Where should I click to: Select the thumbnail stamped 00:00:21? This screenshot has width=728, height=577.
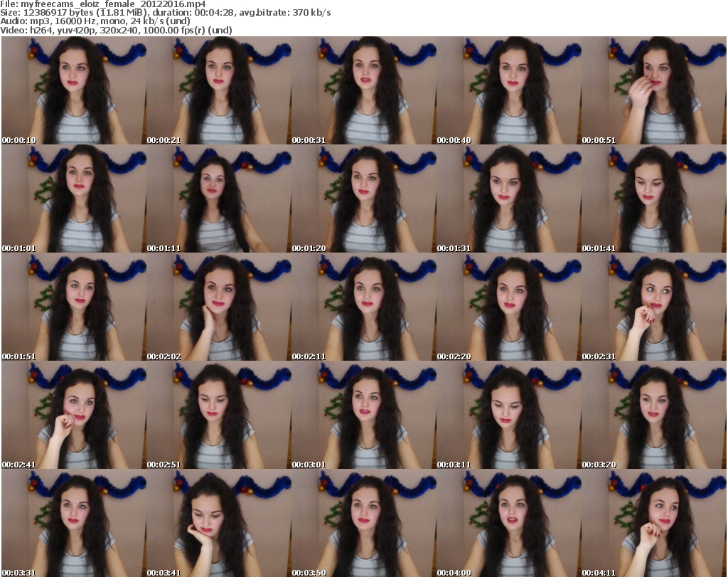coord(219,90)
